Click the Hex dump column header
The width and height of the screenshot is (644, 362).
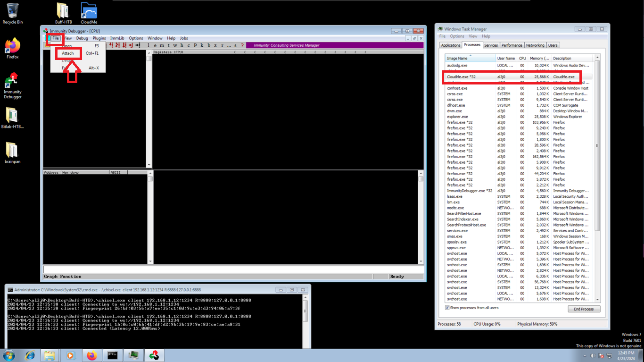(85, 173)
